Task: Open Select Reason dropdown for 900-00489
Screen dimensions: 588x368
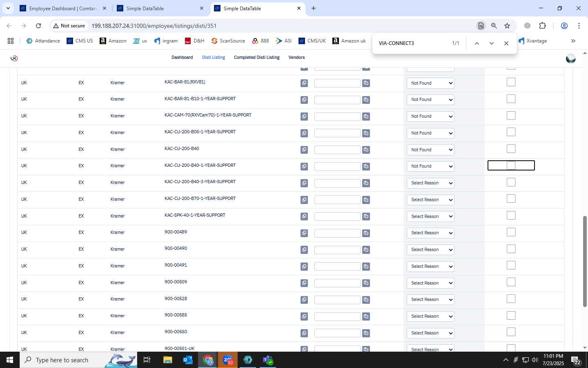Action: click(x=430, y=233)
